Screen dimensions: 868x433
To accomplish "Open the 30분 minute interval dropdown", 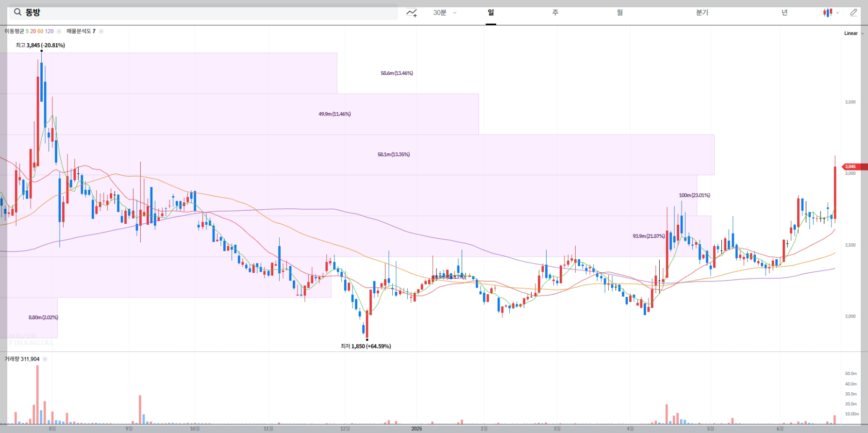I will pos(445,13).
